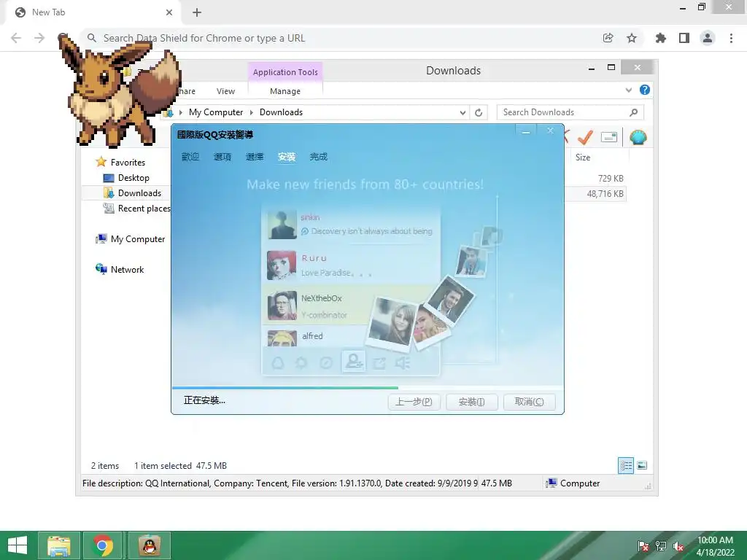The image size is (747, 560).
Task: Bookmark this tab with the star icon
Action: (632, 38)
